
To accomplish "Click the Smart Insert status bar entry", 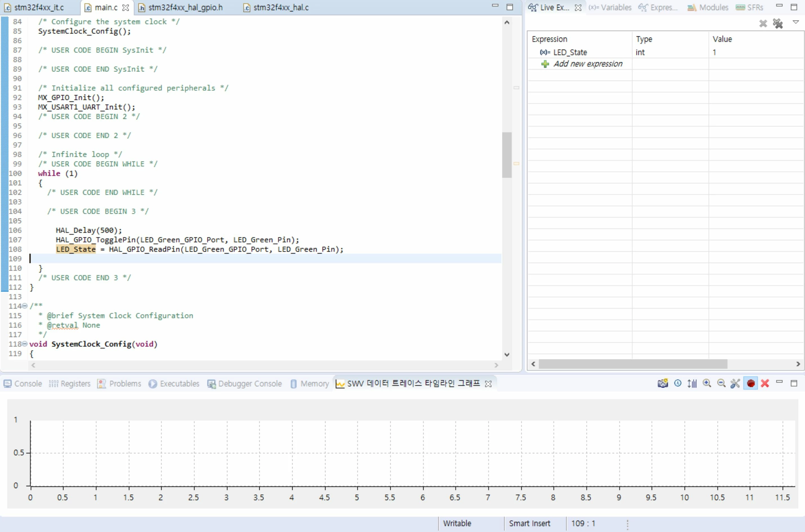I will [x=530, y=523].
